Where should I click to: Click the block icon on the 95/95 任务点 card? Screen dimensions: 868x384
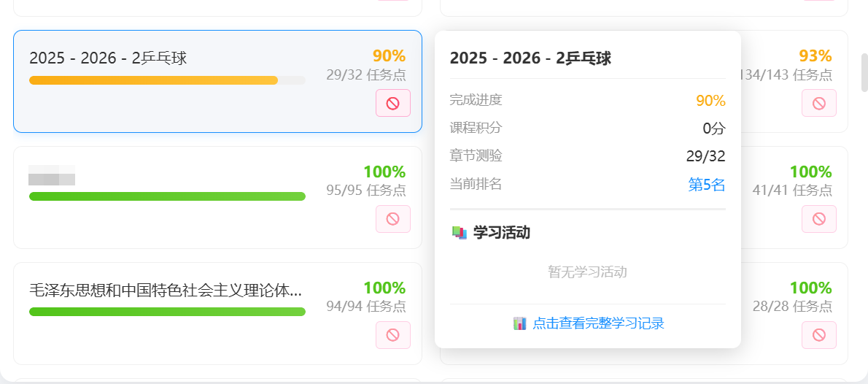pyautogui.click(x=393, y=219)
